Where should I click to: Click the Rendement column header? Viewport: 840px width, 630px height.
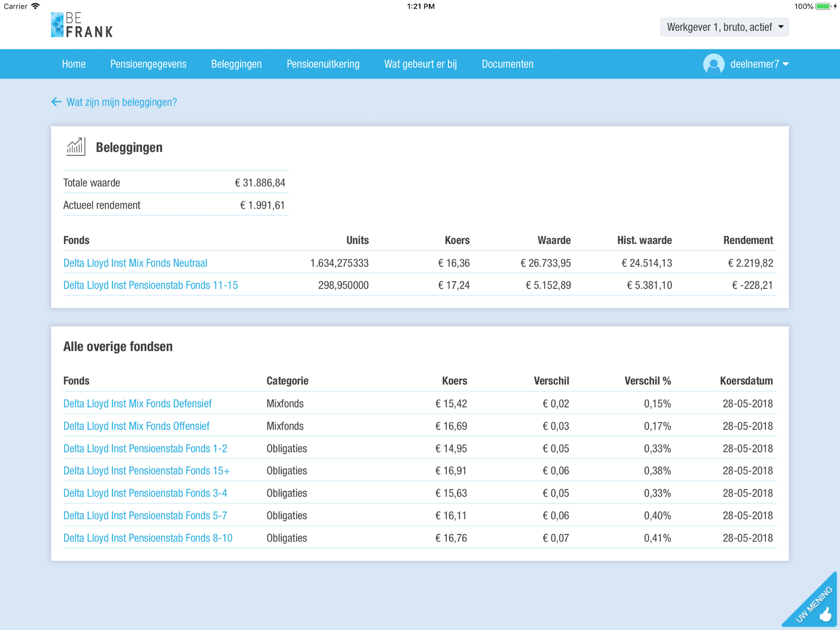[x=748, y=240]
